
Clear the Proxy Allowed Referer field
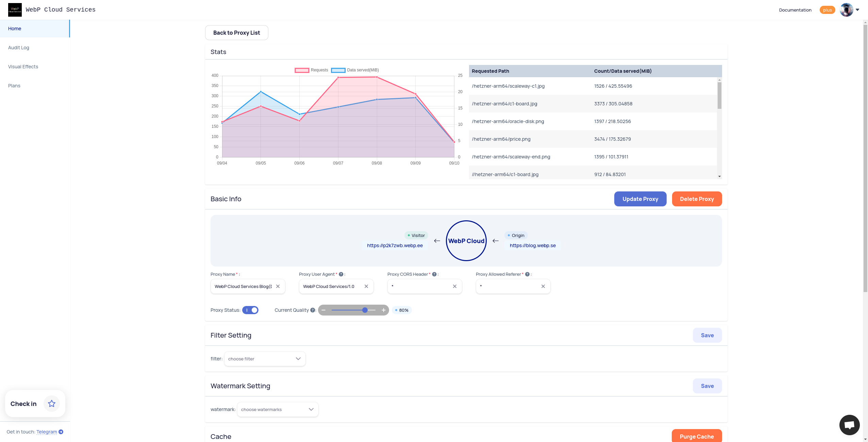pyautogui.click(x=543, y=286)
